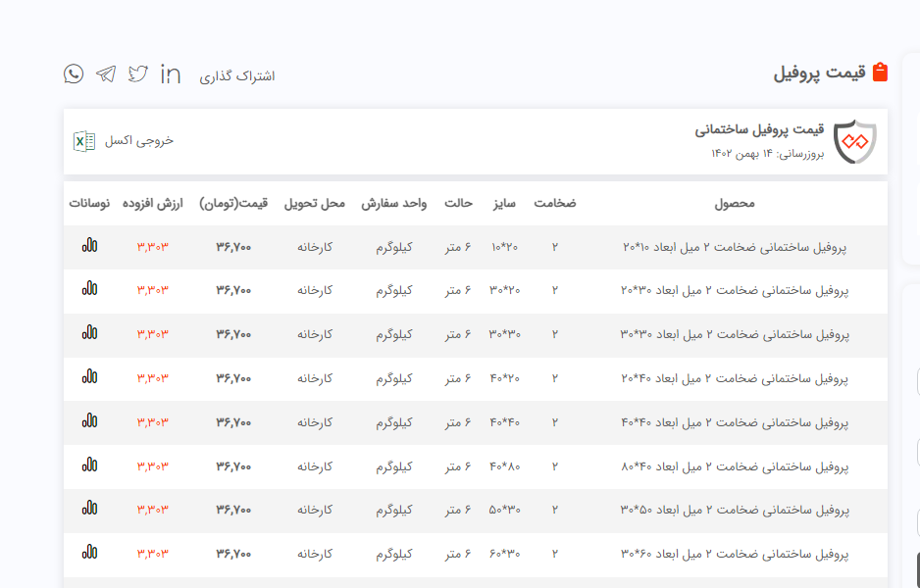920x588 pixels.
Task: Click the خروجی اکسل export link
Action: point(139,141)
